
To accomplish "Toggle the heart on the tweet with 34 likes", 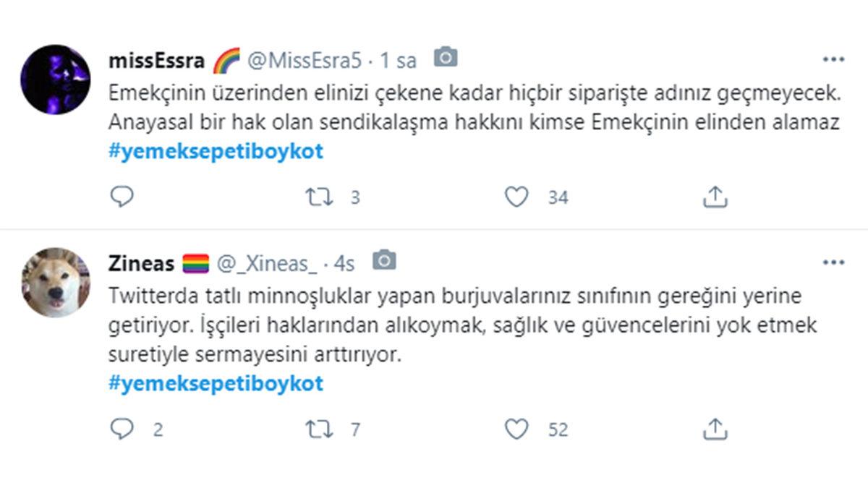I will [x=516, y=196].
